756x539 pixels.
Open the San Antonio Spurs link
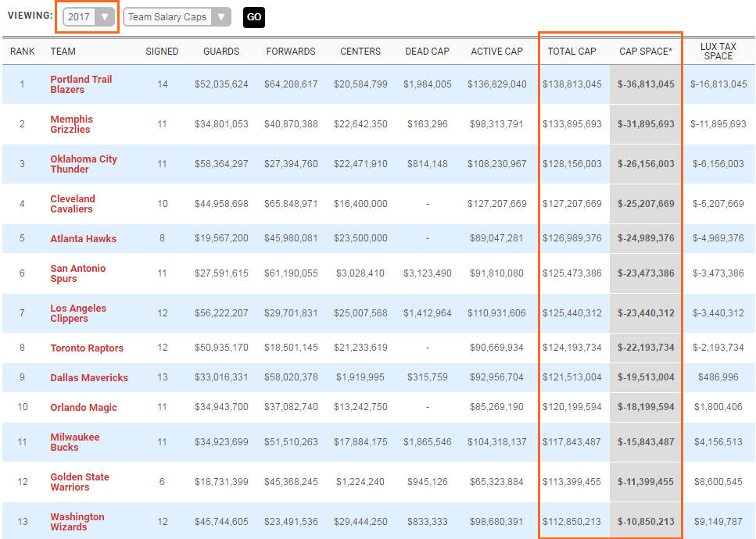pyautogui.click(x=77, y=273)
